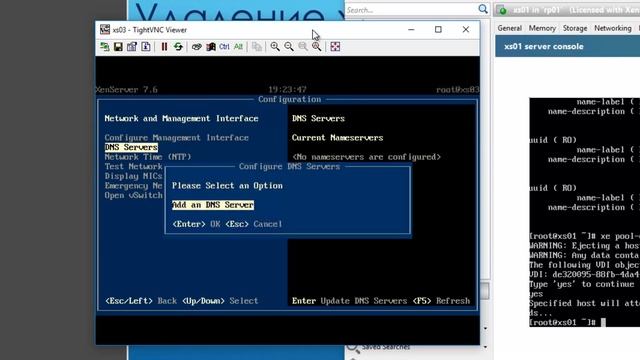The image size is (640, 360).
Task: Click the 'xs01 server console' heading
Action: (x=544, y=47)
